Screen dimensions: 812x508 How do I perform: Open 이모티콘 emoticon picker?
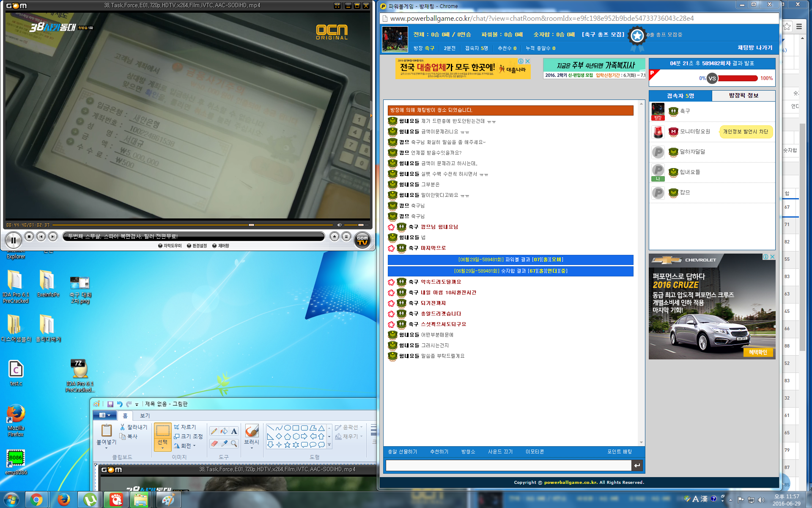(x=535, y=452)
